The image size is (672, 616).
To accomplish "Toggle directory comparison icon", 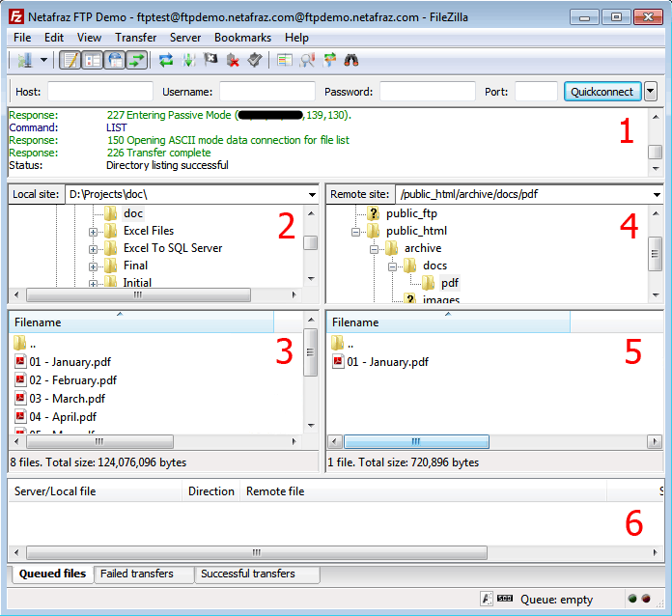I will coord(307,60).
